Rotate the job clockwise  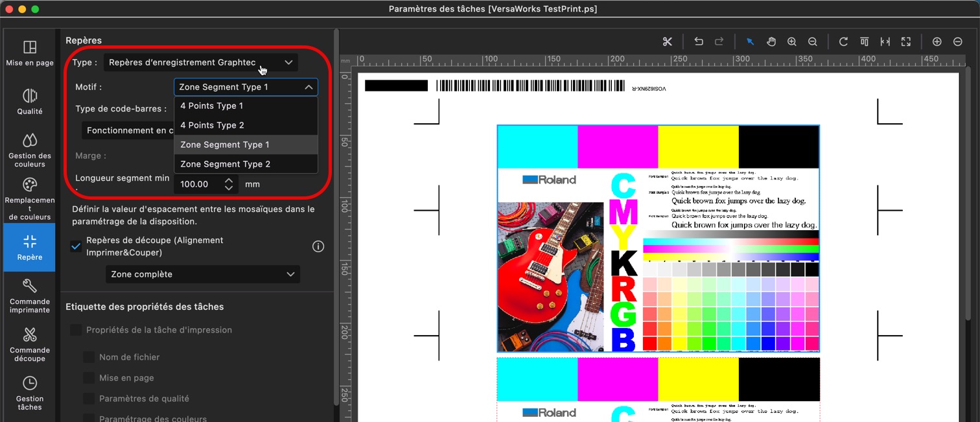coord(843,41)
